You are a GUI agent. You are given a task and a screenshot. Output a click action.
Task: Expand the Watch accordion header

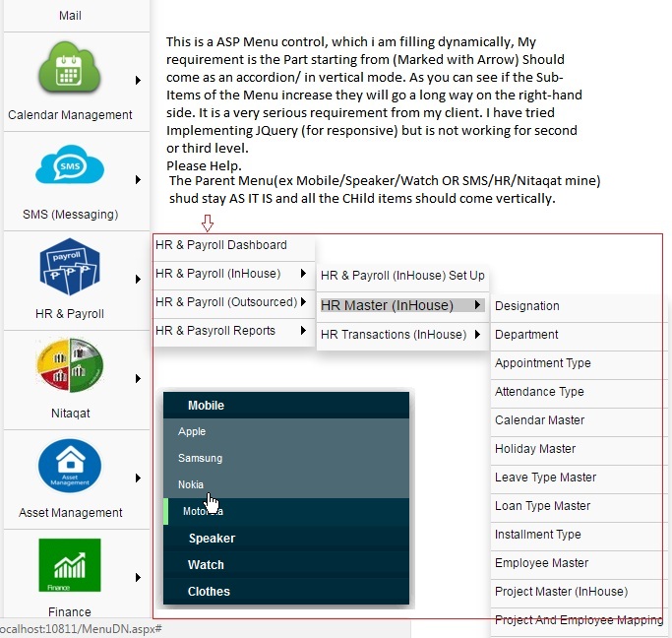click(286, 565)
